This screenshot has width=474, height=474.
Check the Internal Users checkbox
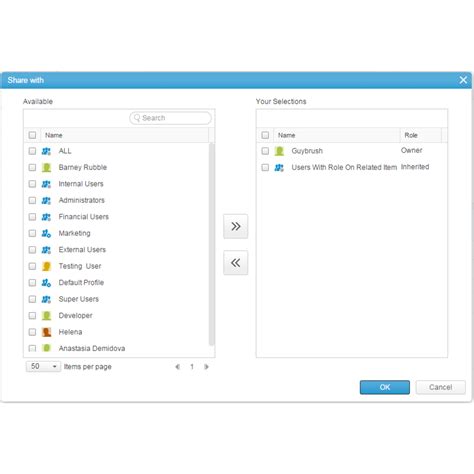click(32, 184)
